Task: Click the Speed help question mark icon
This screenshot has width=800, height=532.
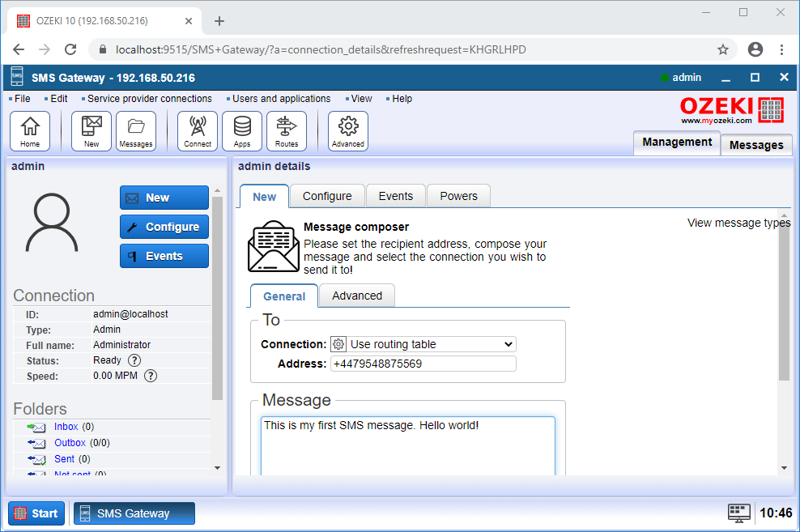Action: tap(151, 376)
